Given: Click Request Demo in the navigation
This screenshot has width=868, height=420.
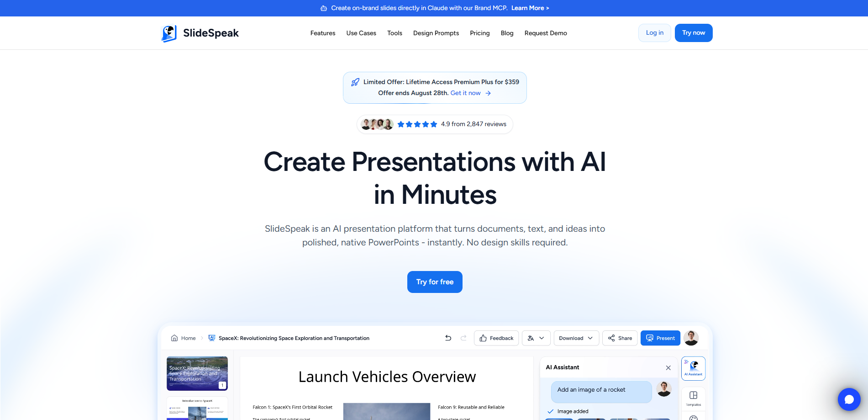Looking at the screenshot, I should click(546, 33).
